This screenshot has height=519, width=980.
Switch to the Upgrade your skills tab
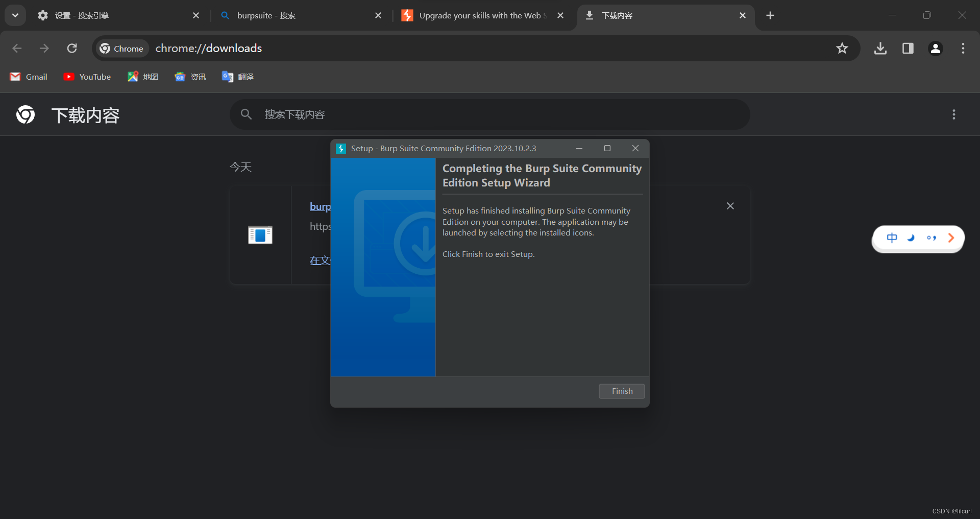tap(482, 16)
